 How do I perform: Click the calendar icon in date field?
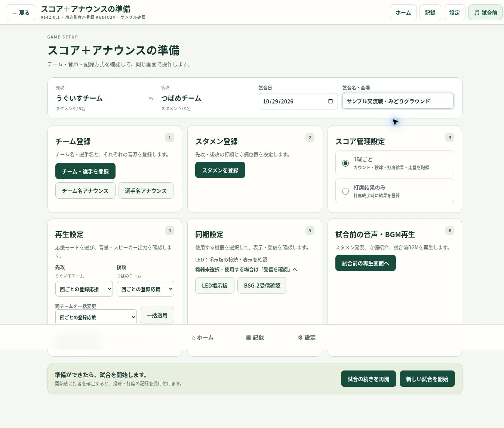[330, 101]
